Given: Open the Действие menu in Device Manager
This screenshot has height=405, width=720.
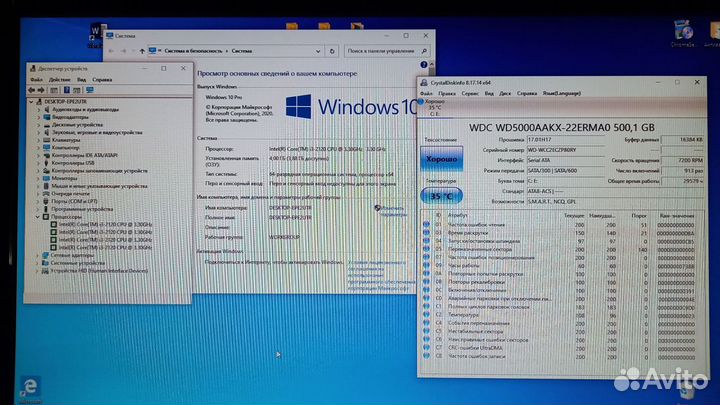Looking at the screenshot, I should (x=57, y=79).
